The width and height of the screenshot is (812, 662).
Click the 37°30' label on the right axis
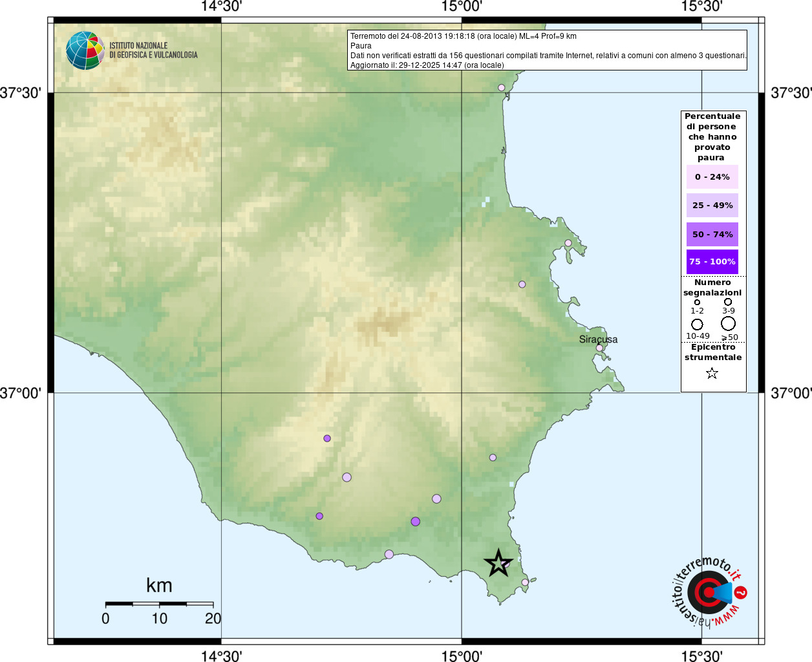791,93
